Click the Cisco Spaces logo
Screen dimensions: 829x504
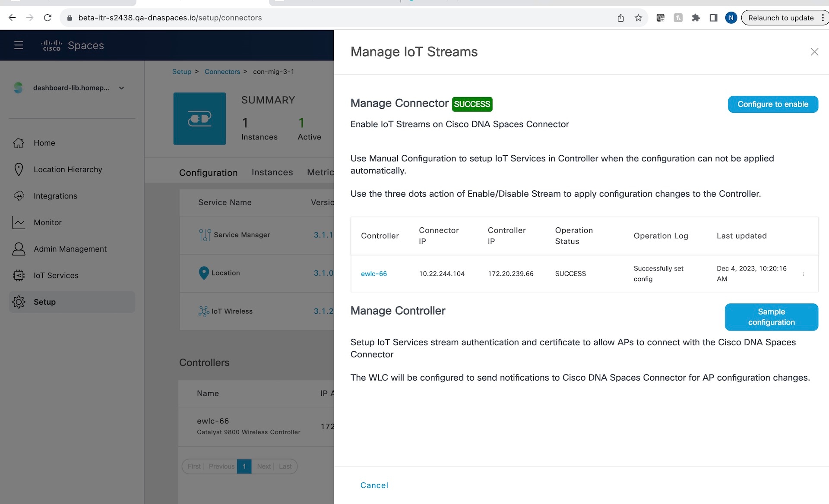73,45
